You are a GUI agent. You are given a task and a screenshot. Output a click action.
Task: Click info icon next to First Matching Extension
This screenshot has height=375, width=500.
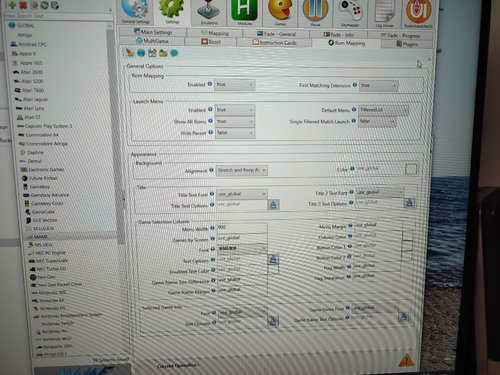tap(355, 85)
